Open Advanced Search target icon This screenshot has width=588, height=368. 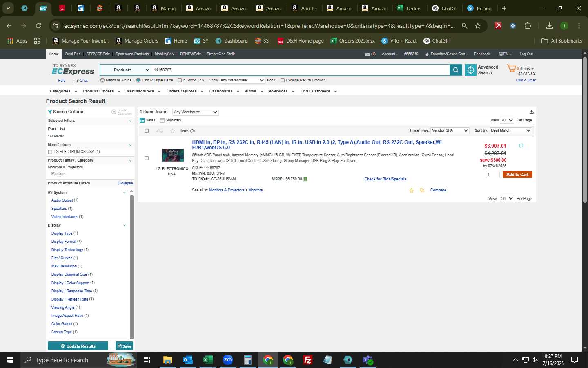(471, 70)
